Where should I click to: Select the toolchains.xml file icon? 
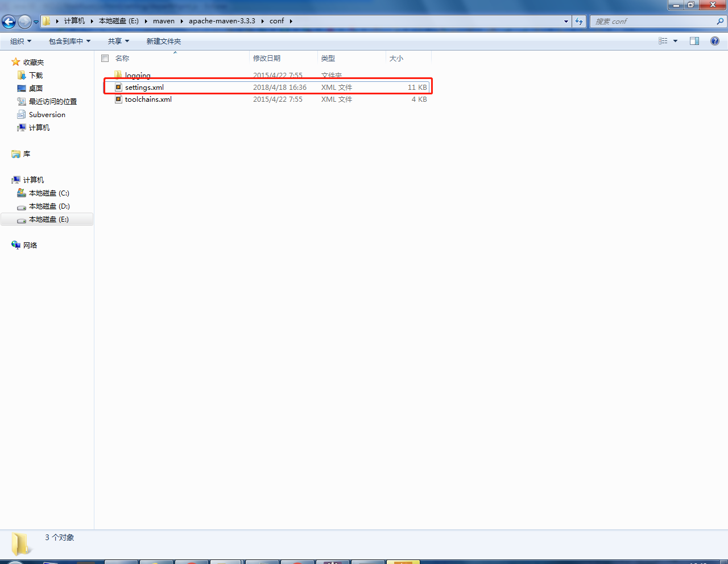pyautogui.click(x=118, y=99)
